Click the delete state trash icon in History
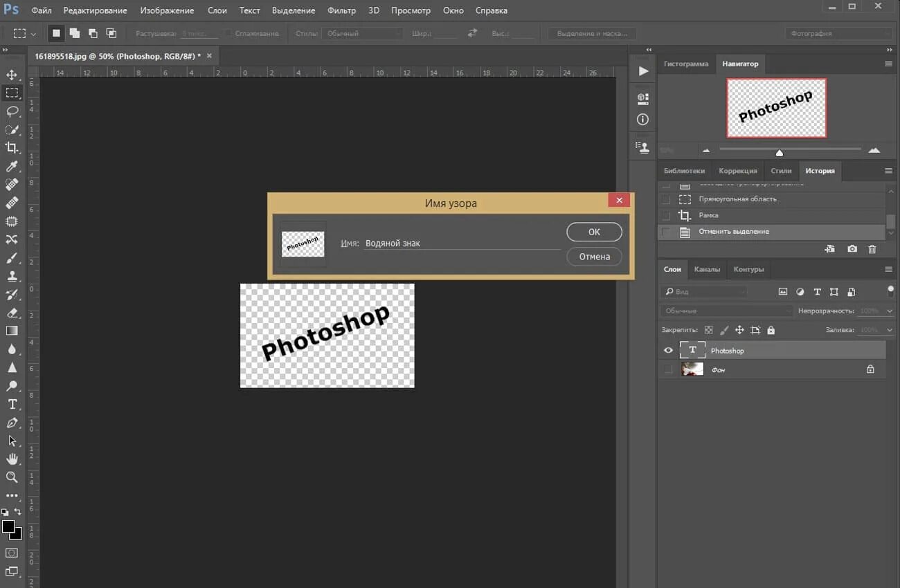The width and height of the screenshot is (900, 588). pos(872,249)
